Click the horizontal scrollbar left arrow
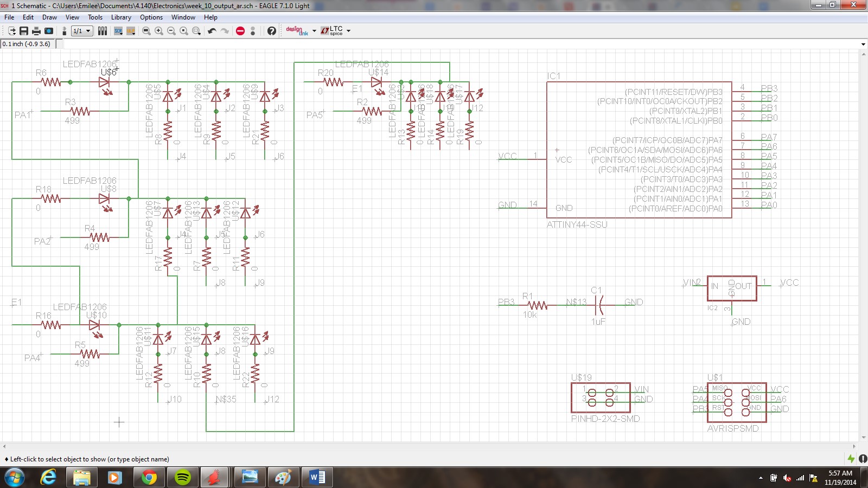 coord(4,447)
